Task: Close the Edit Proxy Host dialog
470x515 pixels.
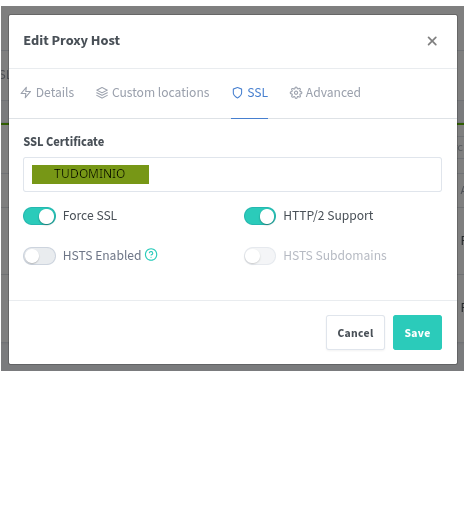Action: [x=432, y=41]
